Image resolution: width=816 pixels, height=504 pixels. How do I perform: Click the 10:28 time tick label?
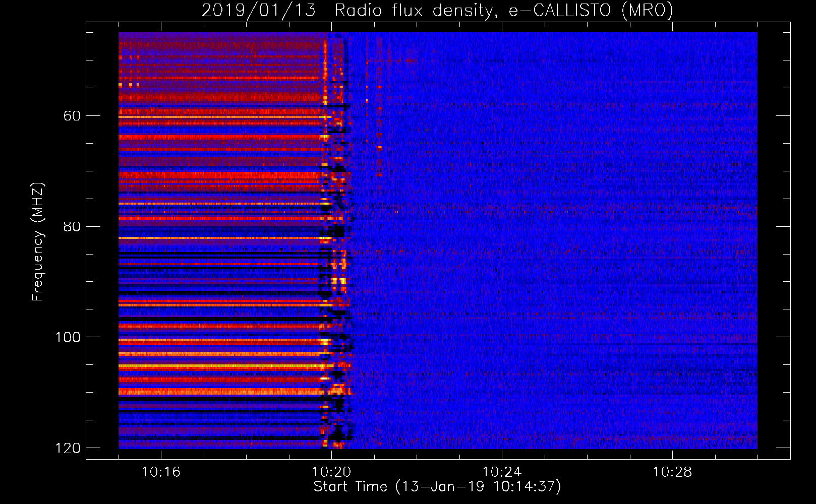pos(672,472)
